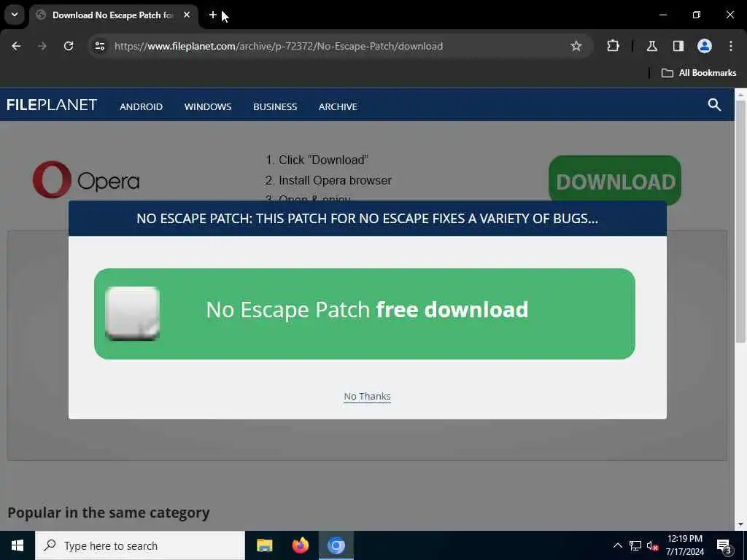The height and width of the screenshot is (560, 747).
Task: Click the network tray icon
Action: (635, 545)
